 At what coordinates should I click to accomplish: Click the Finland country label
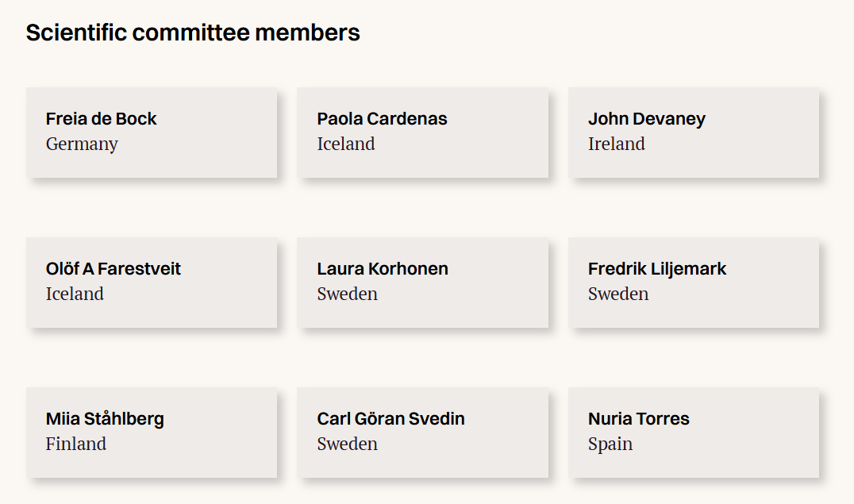click(75, 444)
